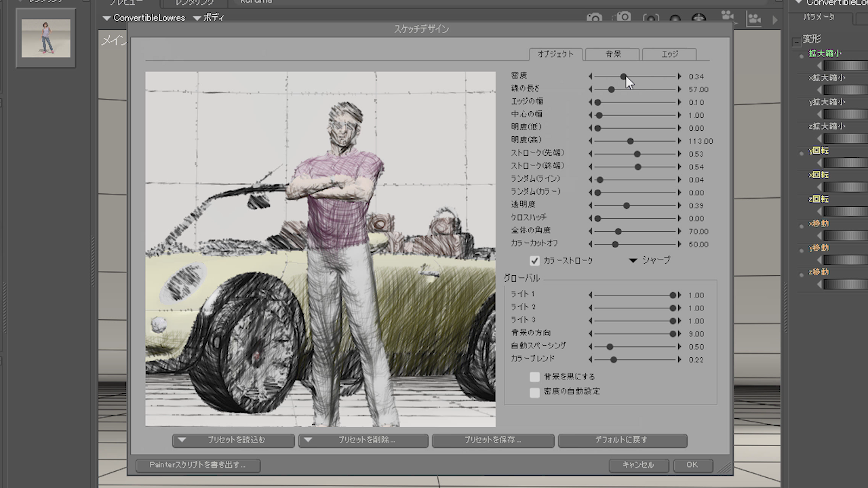Screen dimensions: 868x488
Task: Switch to the 背景 tab
Action: [x=612, y=54]
